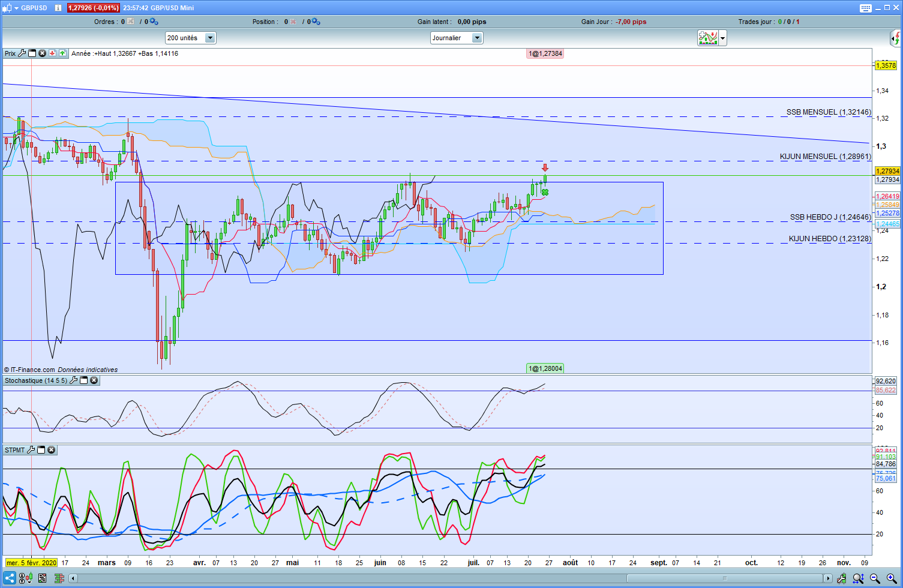Click the Gain Jour -7,00 pips value
Viewport: 903px width, 588px height.
(x=631, y=22)
